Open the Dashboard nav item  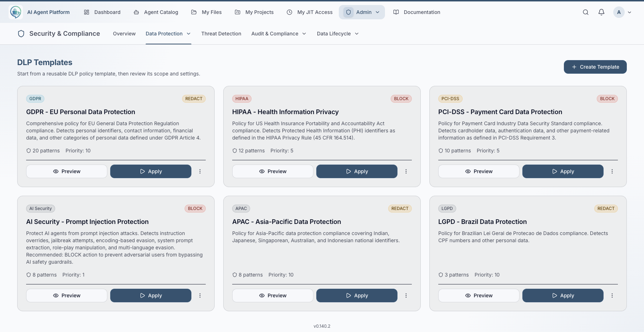(102, 12)
